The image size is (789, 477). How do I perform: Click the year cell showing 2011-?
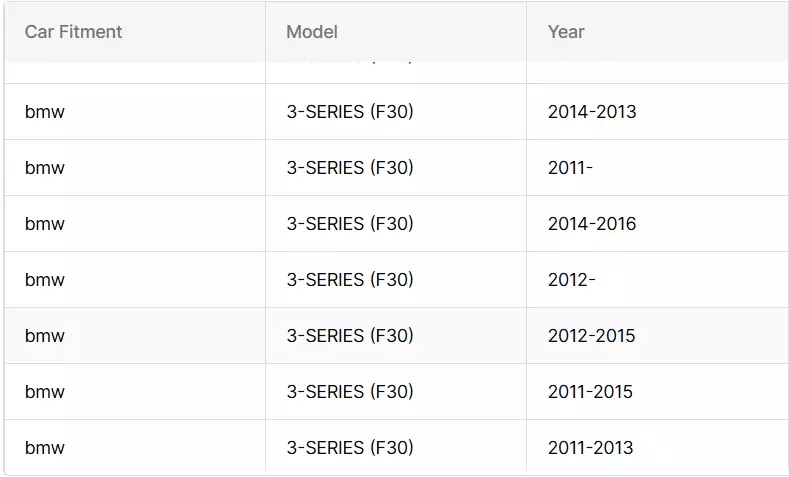(570, 168)
